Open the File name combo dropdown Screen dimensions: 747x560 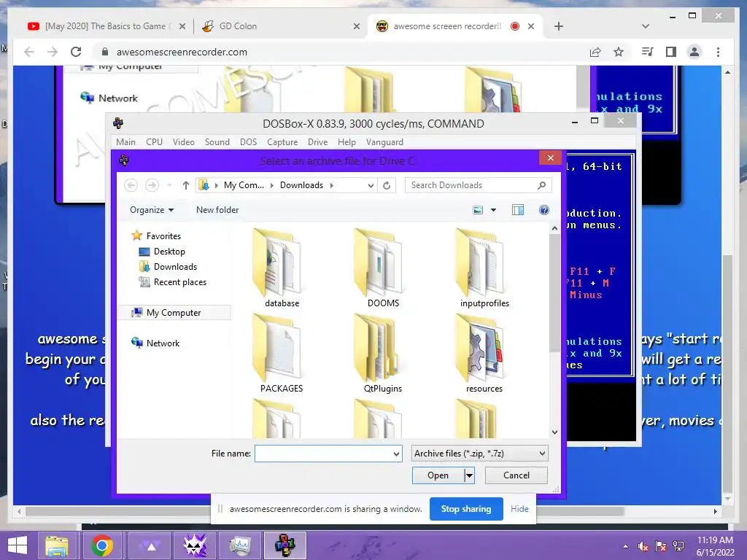click(396, 454)
